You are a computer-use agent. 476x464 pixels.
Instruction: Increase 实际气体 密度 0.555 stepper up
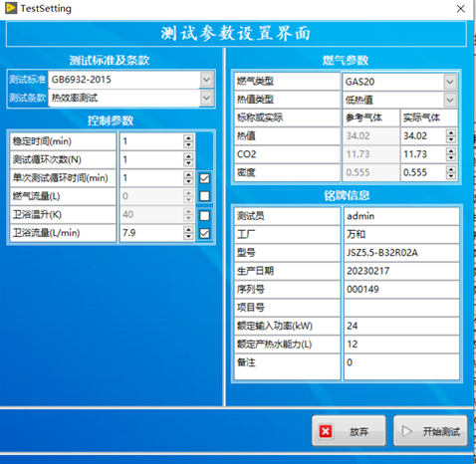[x=451, y=169]
